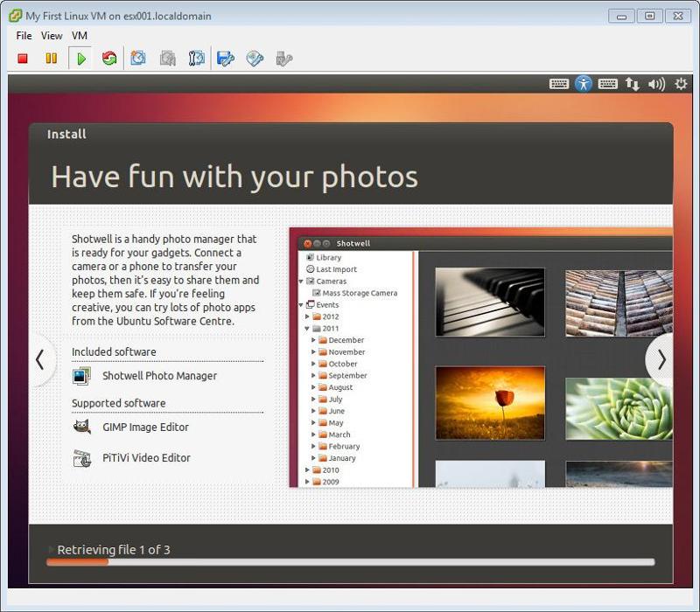Suspend the VM with the yellow pause icon

pos(52,59)
